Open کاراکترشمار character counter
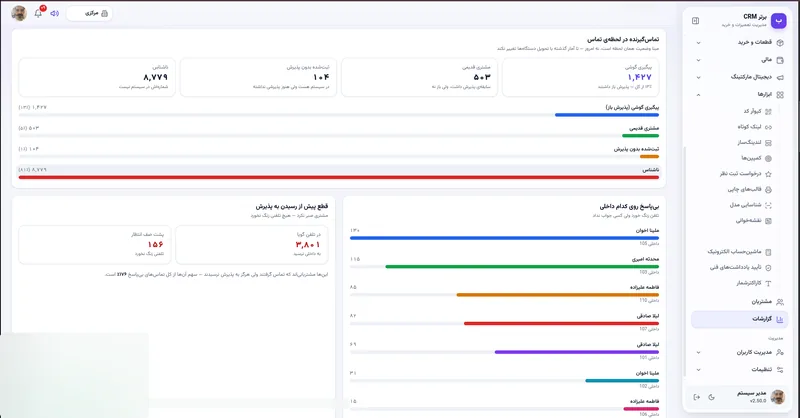 pos(754,283)
